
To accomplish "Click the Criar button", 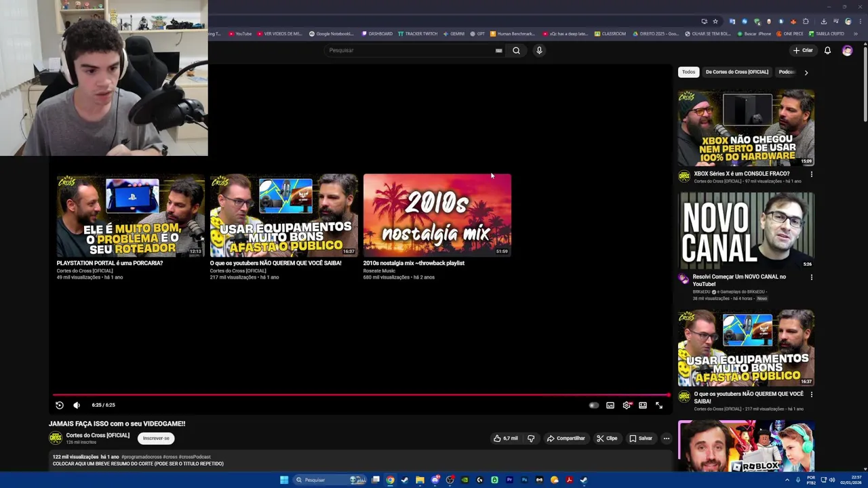I will point(803,50).
